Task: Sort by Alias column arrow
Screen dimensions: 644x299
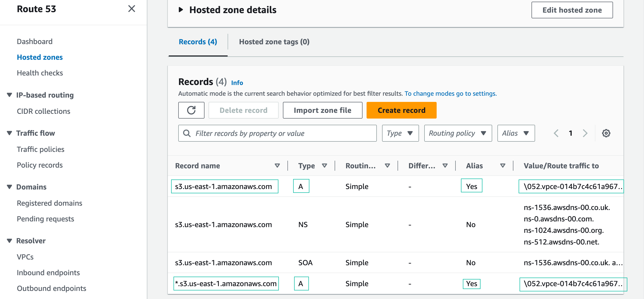Action: (502, 166)
